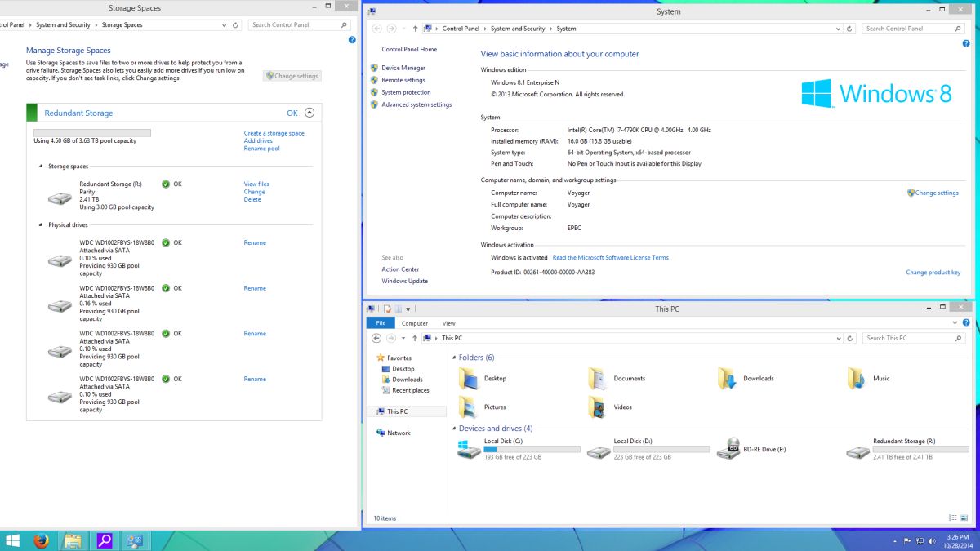Collapse Devices and drives (4) group
980x551 pixels.
[x=454, y=429]
